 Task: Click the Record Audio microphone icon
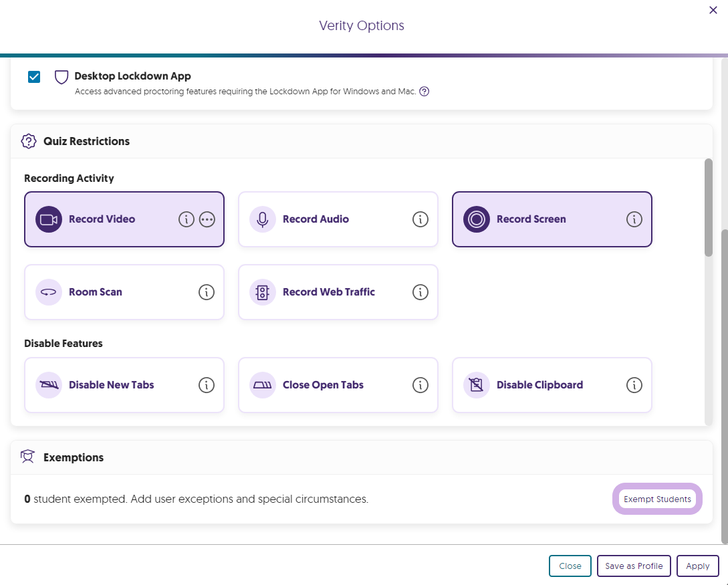262,219
